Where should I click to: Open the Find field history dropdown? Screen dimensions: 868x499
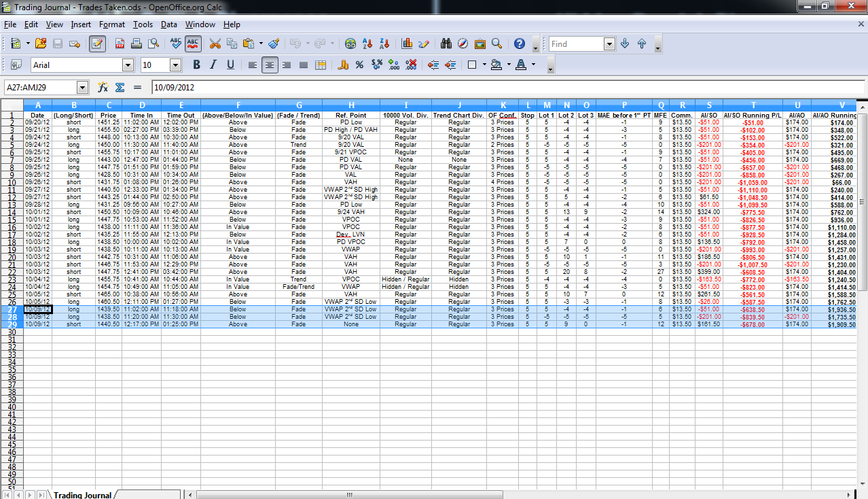tap(609, 44)
